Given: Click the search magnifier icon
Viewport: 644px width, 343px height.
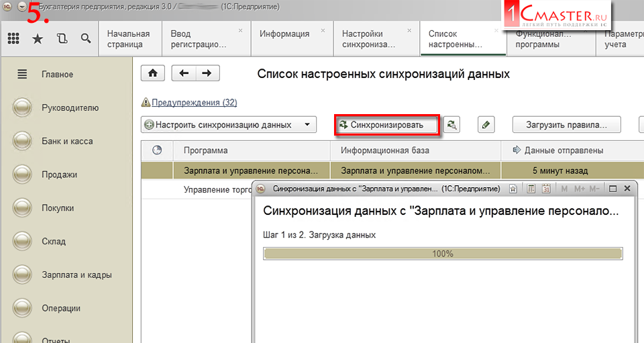Looking at the screenshot, I should click(x=86, y=39).
